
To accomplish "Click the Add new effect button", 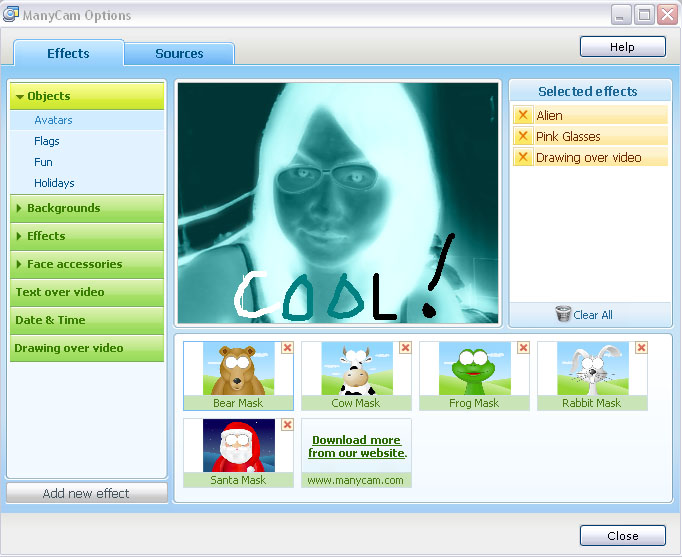I will tap(87, 493).
